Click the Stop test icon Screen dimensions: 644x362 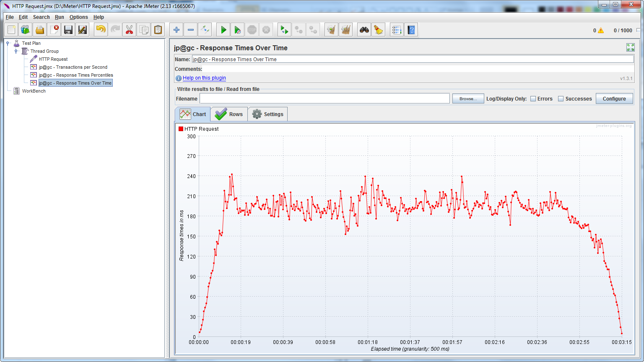pos(252,30)
